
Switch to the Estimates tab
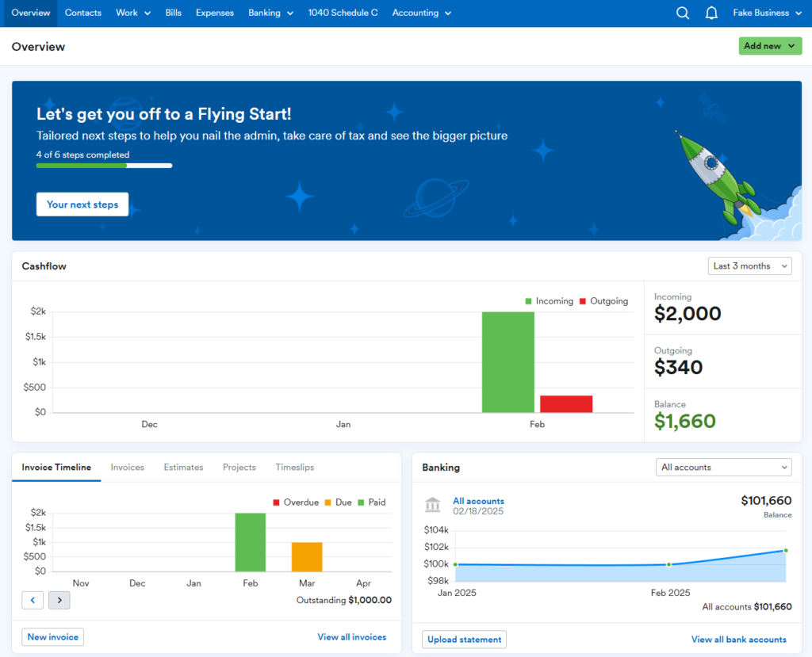(183, 468)
